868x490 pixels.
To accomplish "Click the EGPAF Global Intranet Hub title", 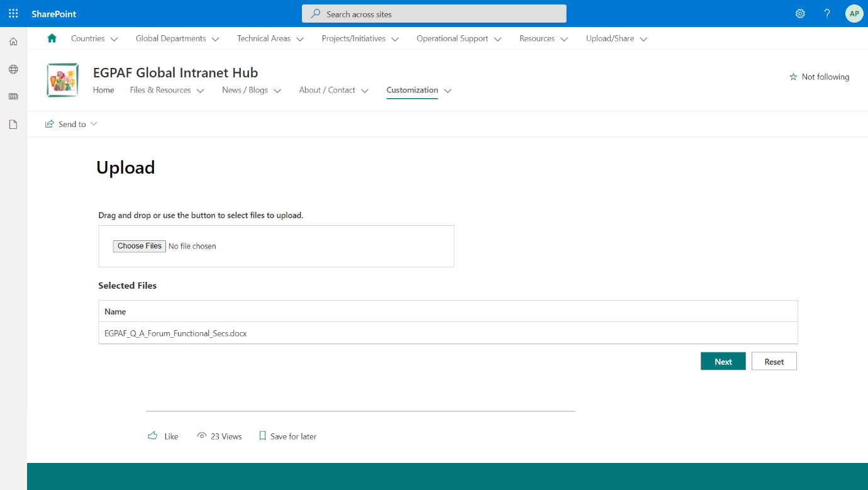I will click(x=175, y=72).
